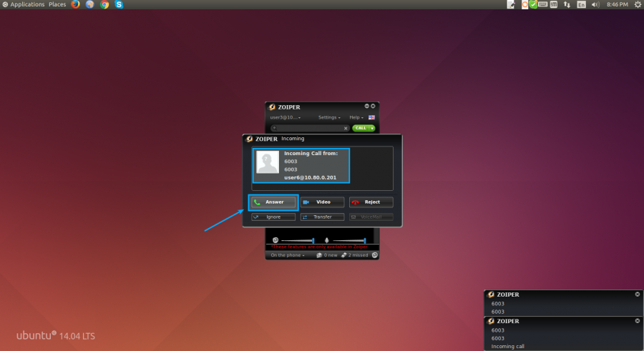Launch Skype from top panel
The image size is (644, 351).
coord(119,4)
